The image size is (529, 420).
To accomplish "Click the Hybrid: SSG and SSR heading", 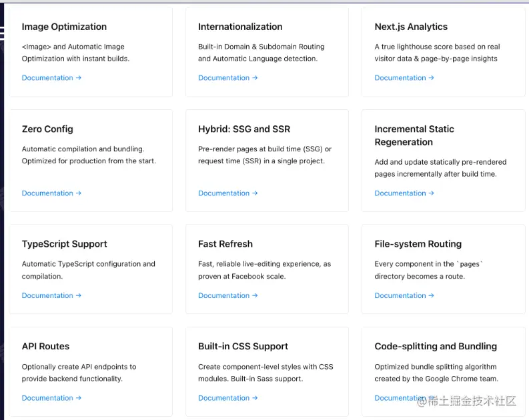I will click(x=244, y=129).
